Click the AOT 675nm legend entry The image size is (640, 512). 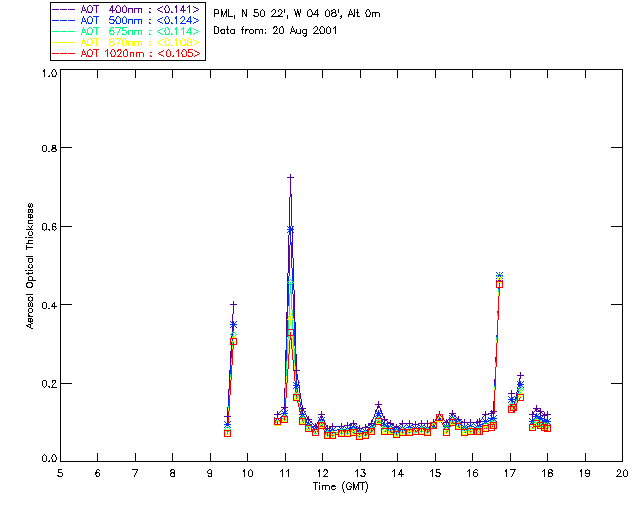(127, 31)
